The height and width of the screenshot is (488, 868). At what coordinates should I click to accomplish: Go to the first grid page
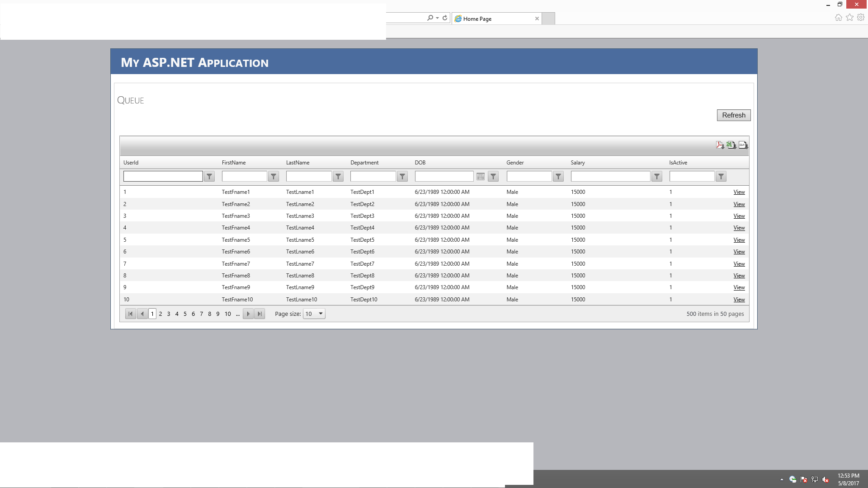[130, 314]
